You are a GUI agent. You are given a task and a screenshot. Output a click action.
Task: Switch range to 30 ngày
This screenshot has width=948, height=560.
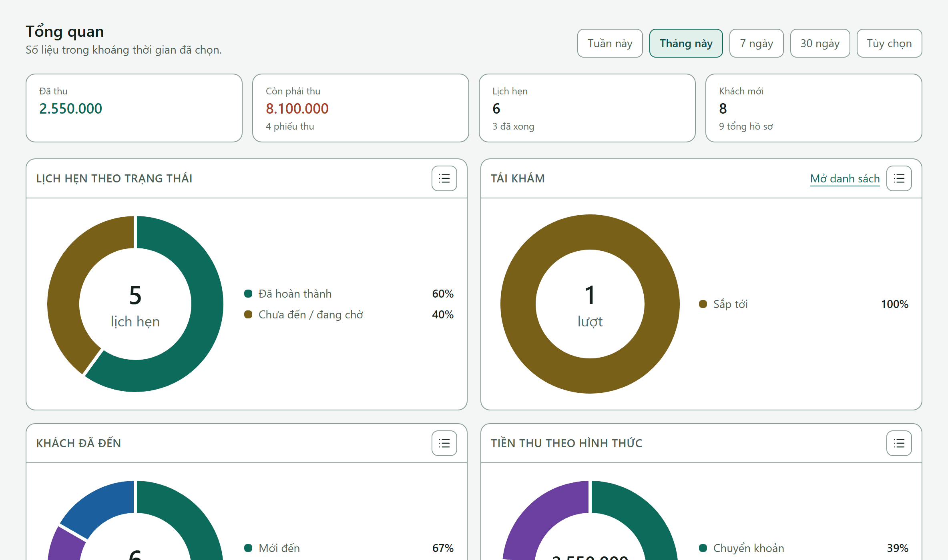coord(820,43)
